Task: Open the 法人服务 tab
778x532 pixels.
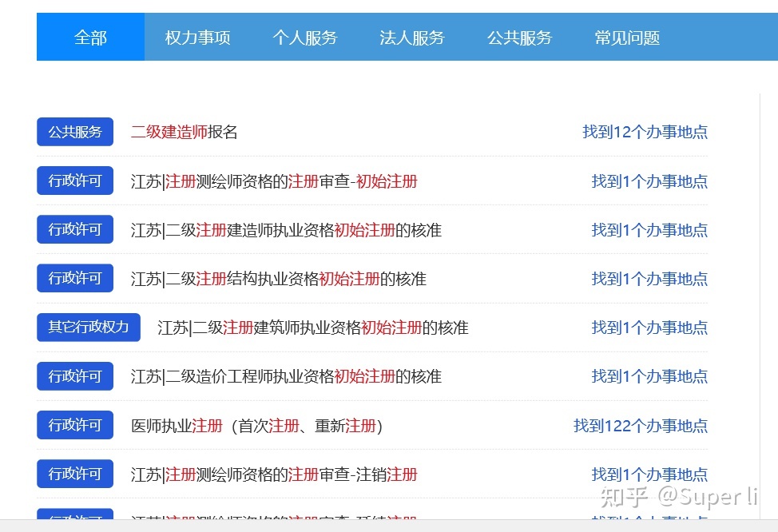Action: pos(411,37)
